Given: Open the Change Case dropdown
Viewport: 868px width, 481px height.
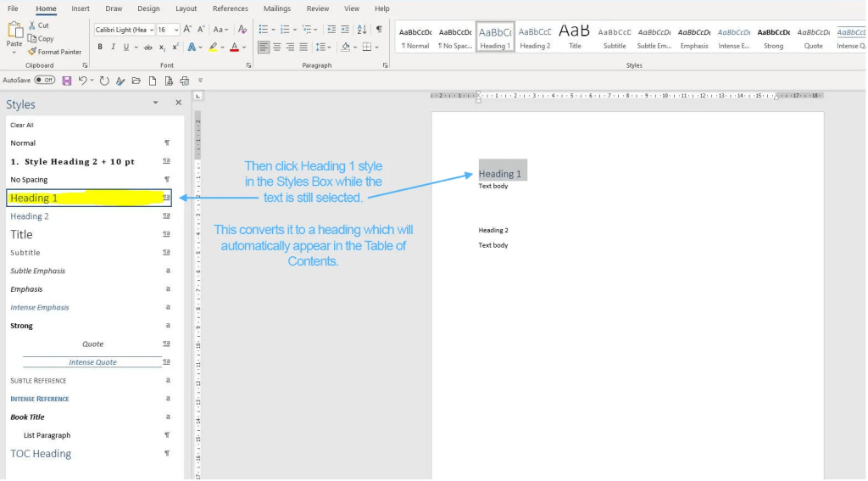Looking at the screenshot, I should click(220, 30).
